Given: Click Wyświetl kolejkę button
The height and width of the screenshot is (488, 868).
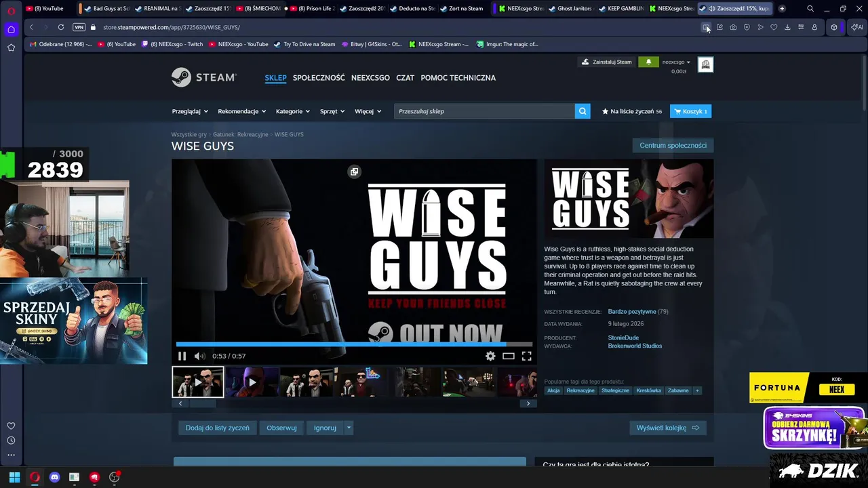Looking at the screenshot, I should 668,428.
